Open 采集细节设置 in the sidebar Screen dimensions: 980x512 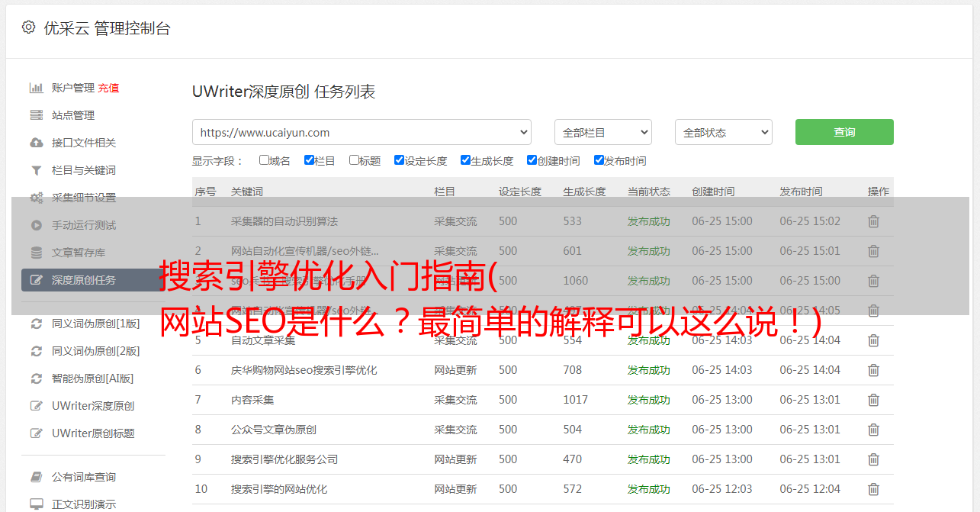pyautogui.click(x=84, y=198)
